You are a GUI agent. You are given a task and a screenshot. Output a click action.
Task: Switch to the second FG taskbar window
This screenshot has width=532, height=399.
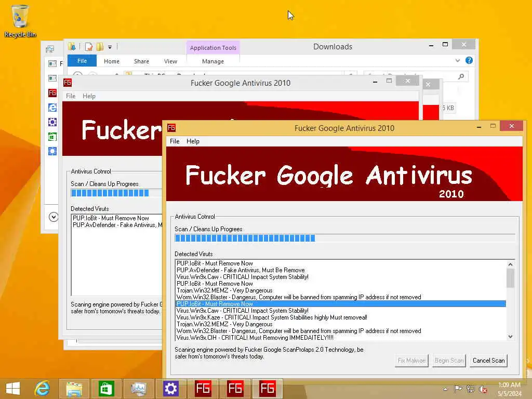(235, 389)
